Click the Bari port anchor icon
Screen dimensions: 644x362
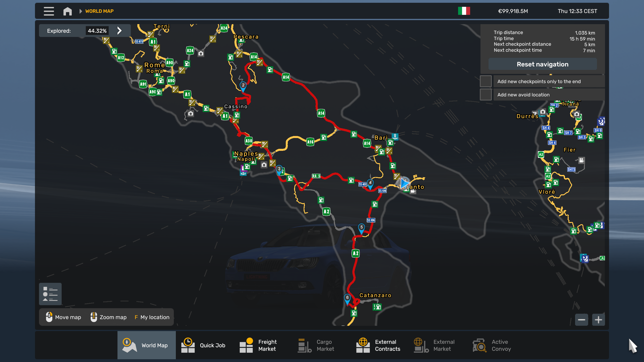click(395, 137)
